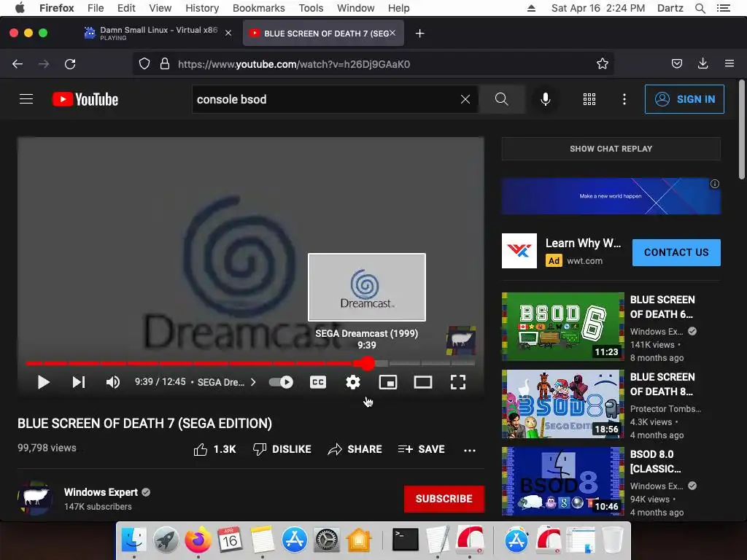Open more actions ellipsis under video
Viewport: 747px width, 560px height.
(x=470, y=450)
